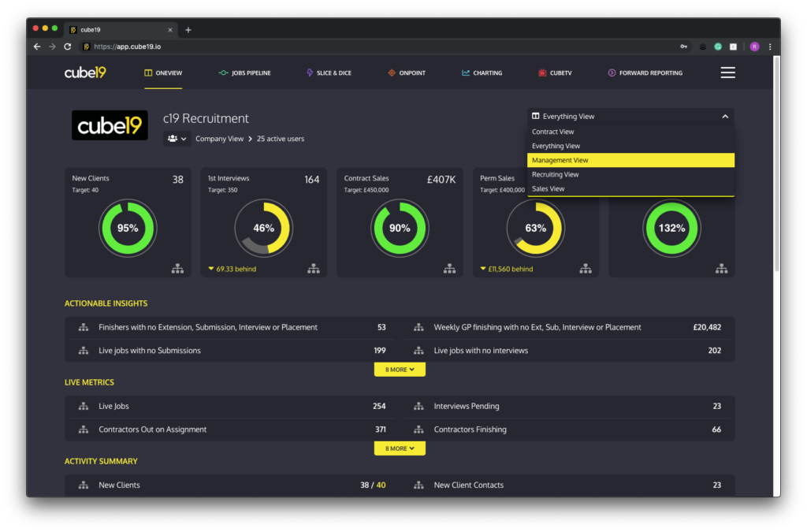Click hierarchy icon for Interviews Pending
Screen dimensions: 807x532
point(419,407)
